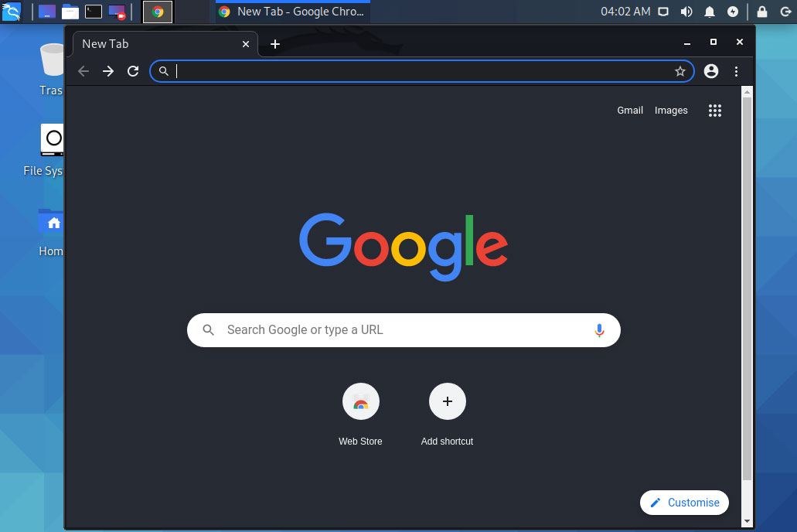The image size is (797, 532).
Task: Activate voice search with the microphone icon
Action: point(599,329)
